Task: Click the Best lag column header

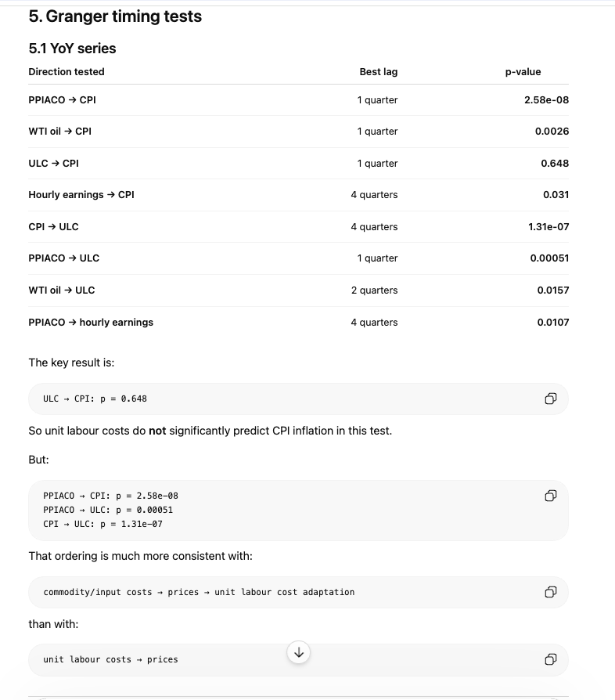Action: (378, 72)
